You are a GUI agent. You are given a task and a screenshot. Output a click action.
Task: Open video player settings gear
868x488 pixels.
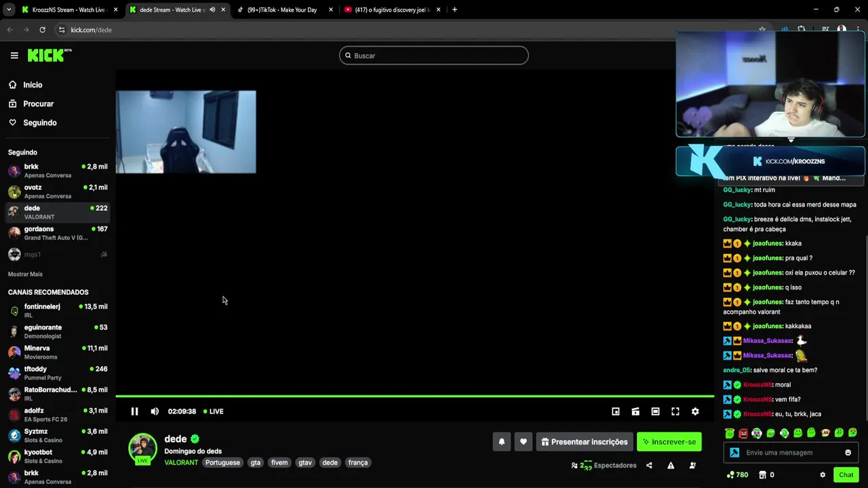pyautogui.click(x=695, y=411)
